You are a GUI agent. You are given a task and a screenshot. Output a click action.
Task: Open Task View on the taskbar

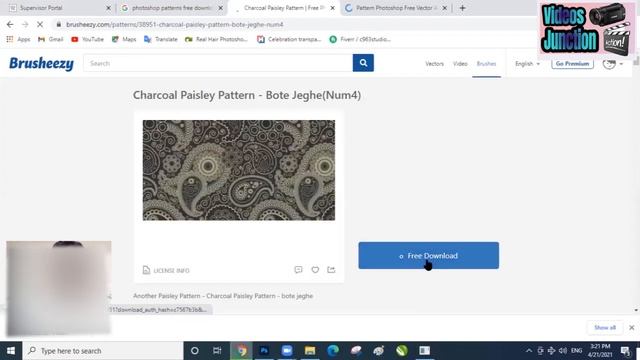(217, 351)
